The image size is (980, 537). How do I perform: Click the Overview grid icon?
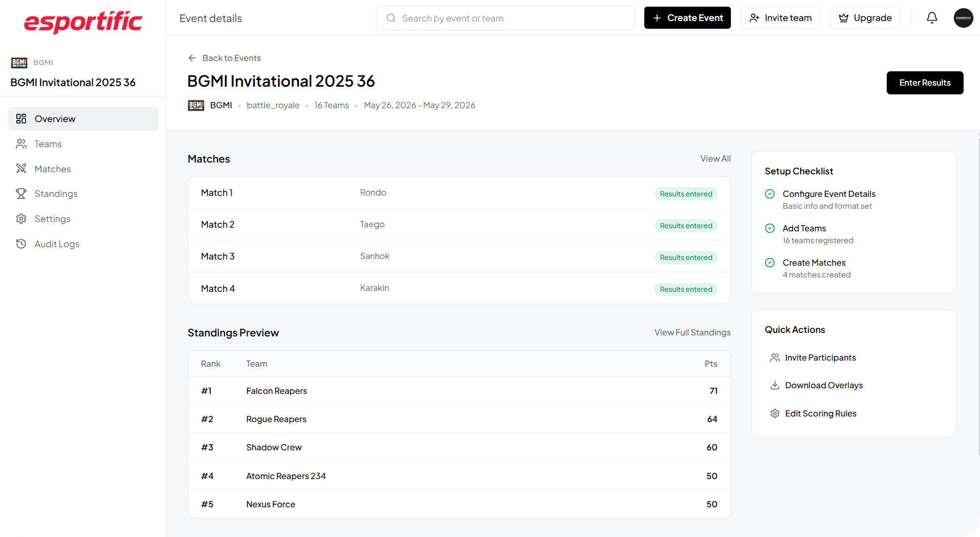(x=21, y=118)
